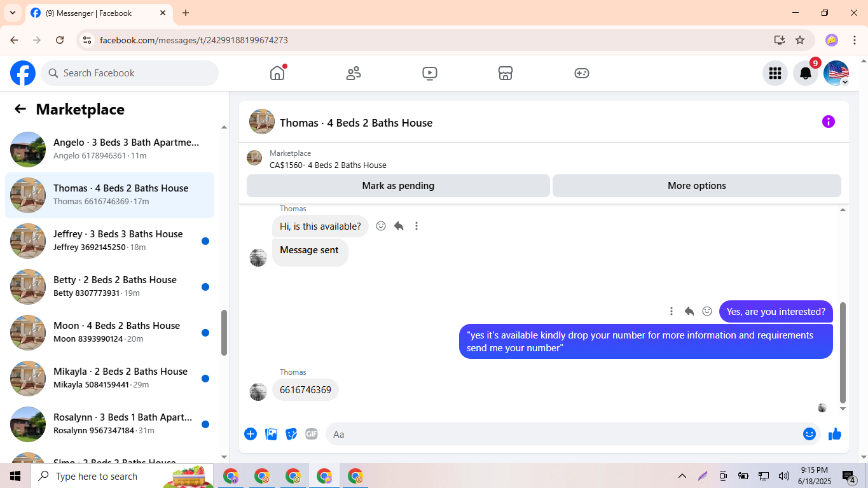Choose a GIF icon in composer
This screenshot has height=488, width=868.
coord(311,434)
